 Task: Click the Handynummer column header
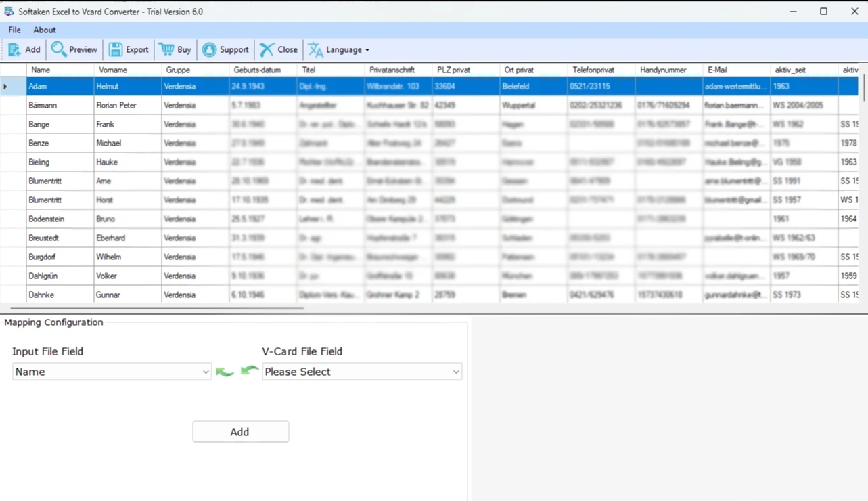tap(669, 70)
